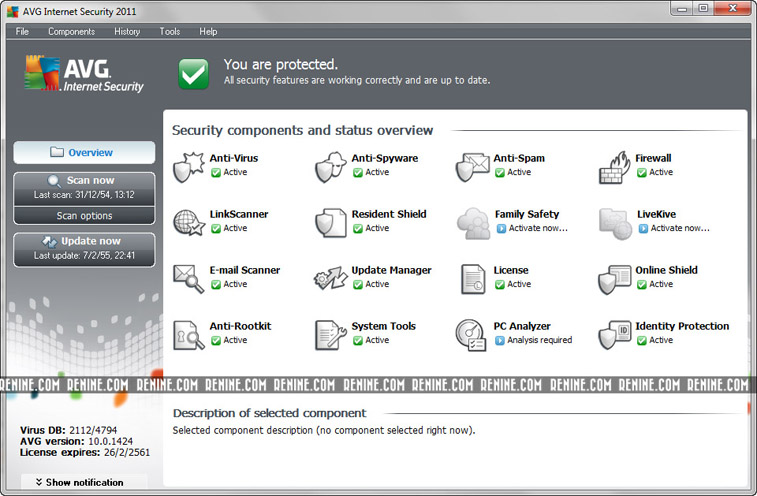
Task: Click the folder icon on Overview
Action: click(57, 152)
